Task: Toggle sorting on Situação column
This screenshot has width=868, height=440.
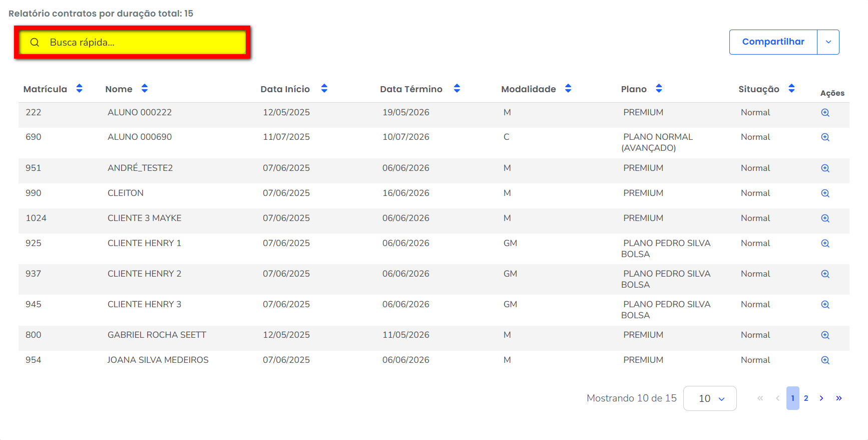Action: (x=791, y=89)
